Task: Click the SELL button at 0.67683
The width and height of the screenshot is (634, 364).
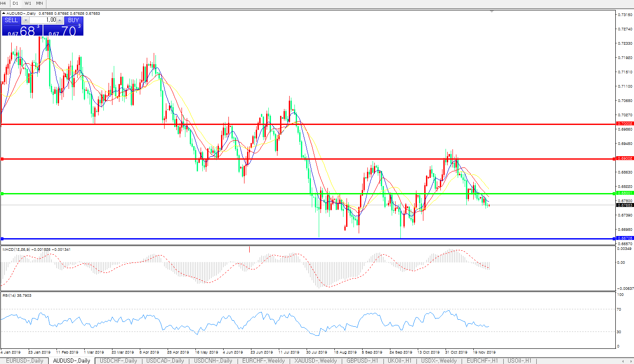Action: [22, 30]
